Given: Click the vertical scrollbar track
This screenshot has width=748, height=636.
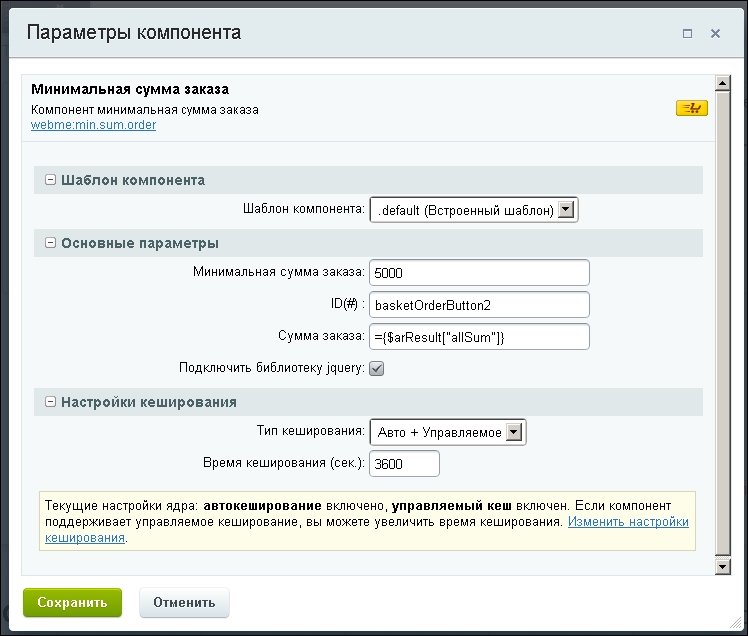Looking at the screenshot, I should pos(723,324).
